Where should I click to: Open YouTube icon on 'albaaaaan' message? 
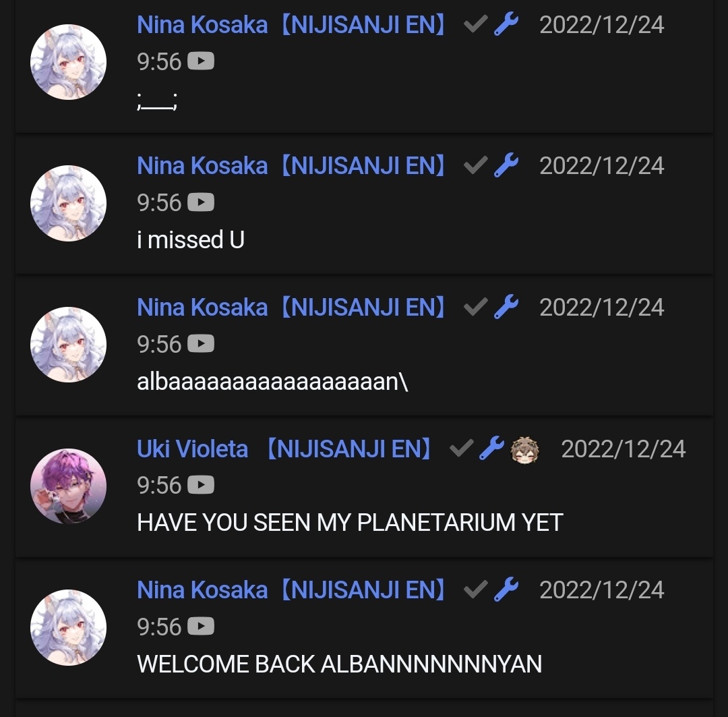tap(201, 344)
